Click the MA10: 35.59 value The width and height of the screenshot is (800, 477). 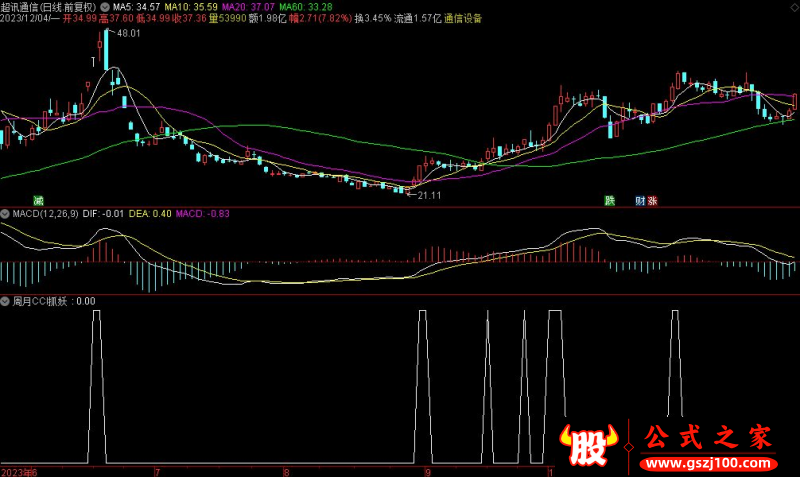191,7
